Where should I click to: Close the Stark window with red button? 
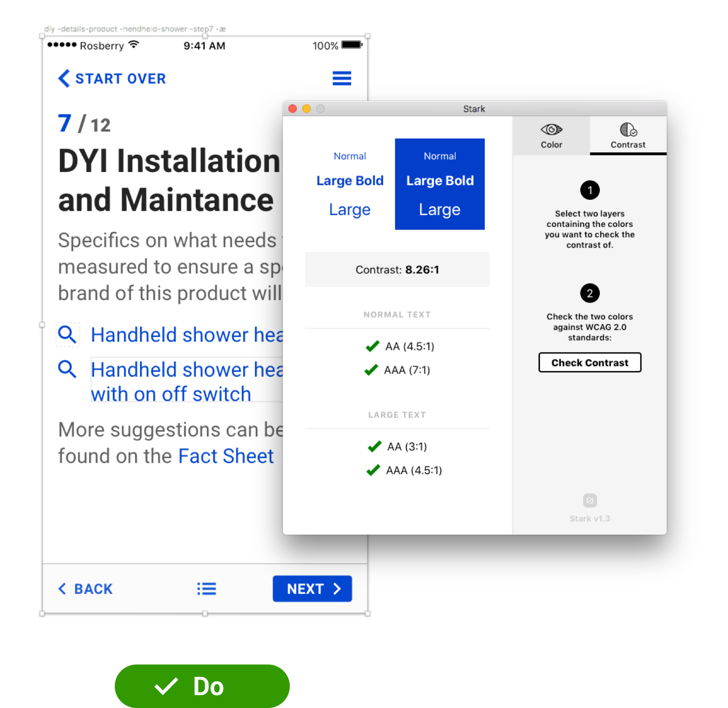293,109
